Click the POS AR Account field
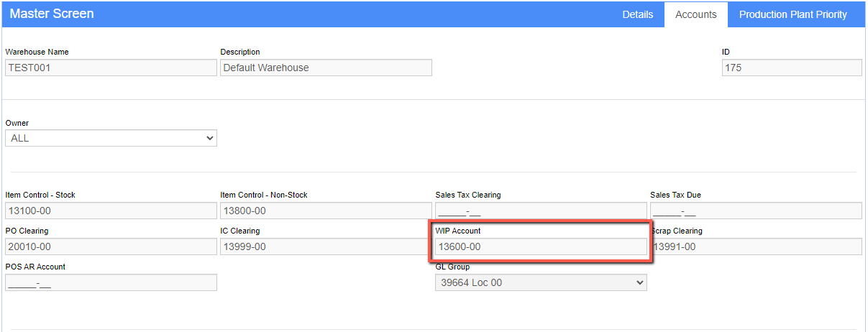Screen dimensions: 868x332 pos(111,282)
